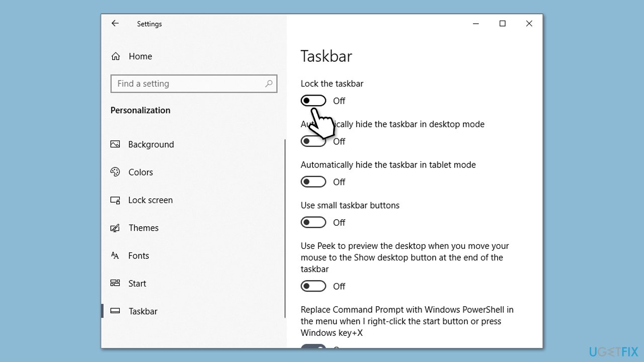The height and width of the screenshot is (362, 644).
Task: Click the Taskbar page heading
Action: pos(326,56)
